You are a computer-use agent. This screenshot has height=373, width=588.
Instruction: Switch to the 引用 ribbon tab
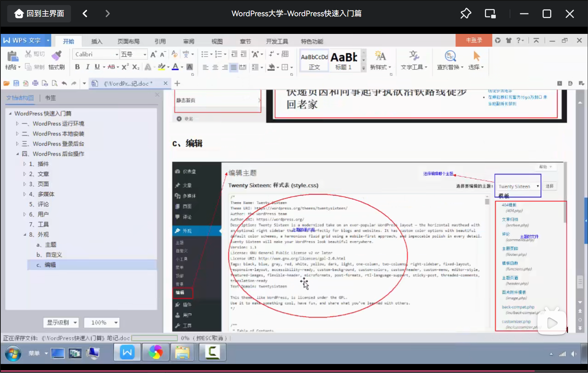tap(160, 41)
